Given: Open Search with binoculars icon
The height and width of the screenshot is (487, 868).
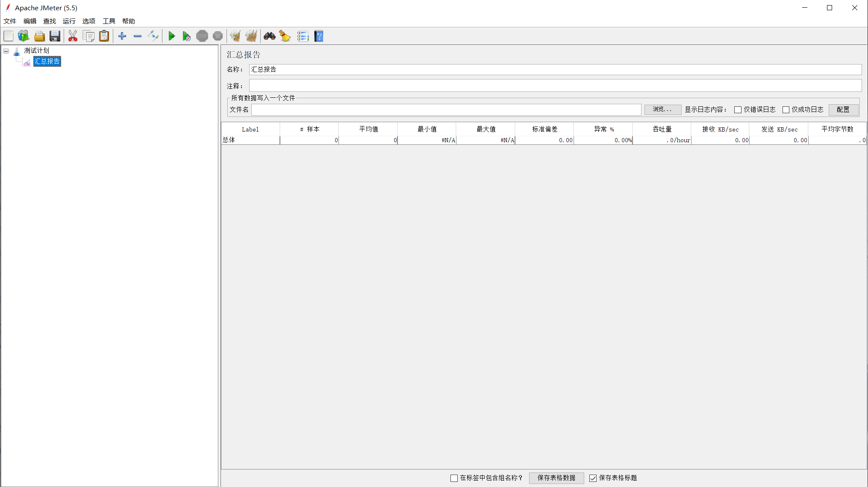Looking at the screenshot, I should click(270, 36).
